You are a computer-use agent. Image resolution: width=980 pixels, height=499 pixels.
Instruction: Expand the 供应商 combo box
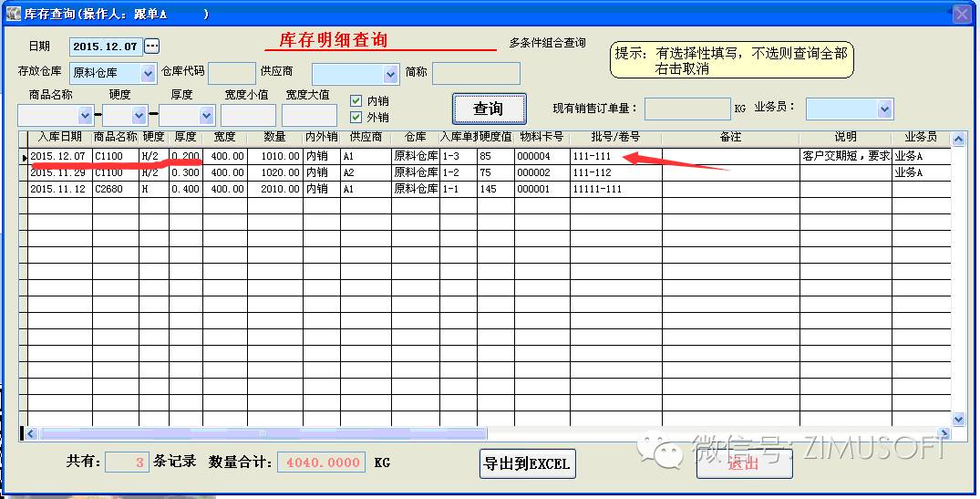(391, 74)
